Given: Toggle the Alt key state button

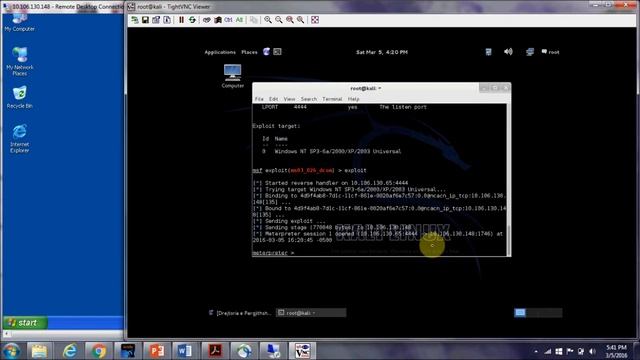Looking at the screenshot, I should click(239, 20).
